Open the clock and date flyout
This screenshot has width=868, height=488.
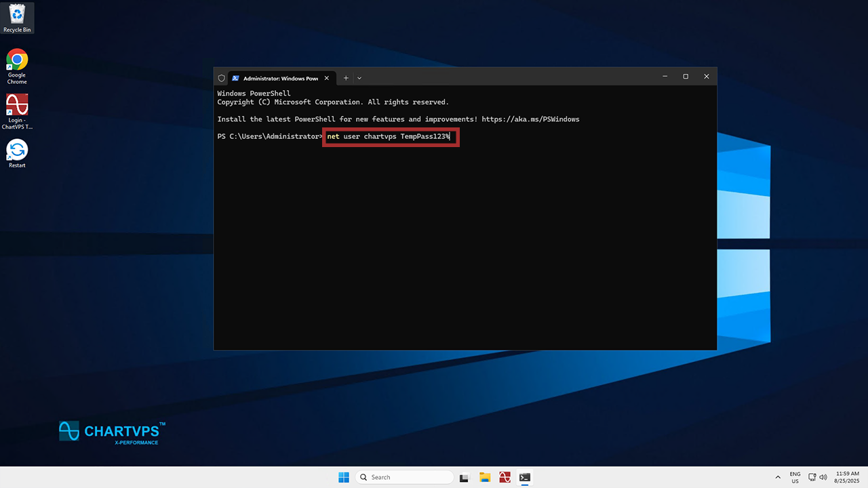(x=848, y=477)
